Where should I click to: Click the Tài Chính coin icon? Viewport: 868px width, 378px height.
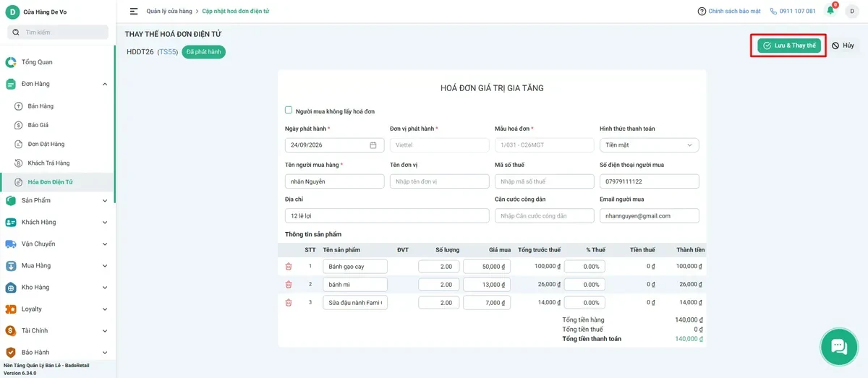tap(11, 330)
